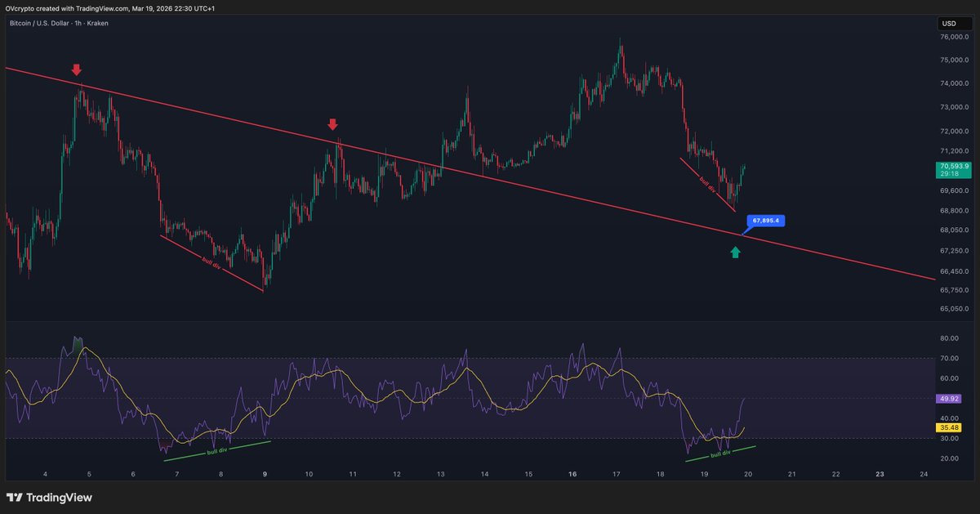Select the current price tag 70,593.9
The width and height of the screenshot is (980, 514).
point(954,170)
